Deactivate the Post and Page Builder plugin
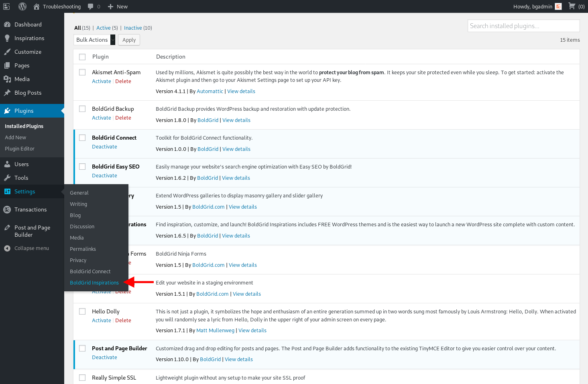The image size is (588, 384). click(104, 357)
